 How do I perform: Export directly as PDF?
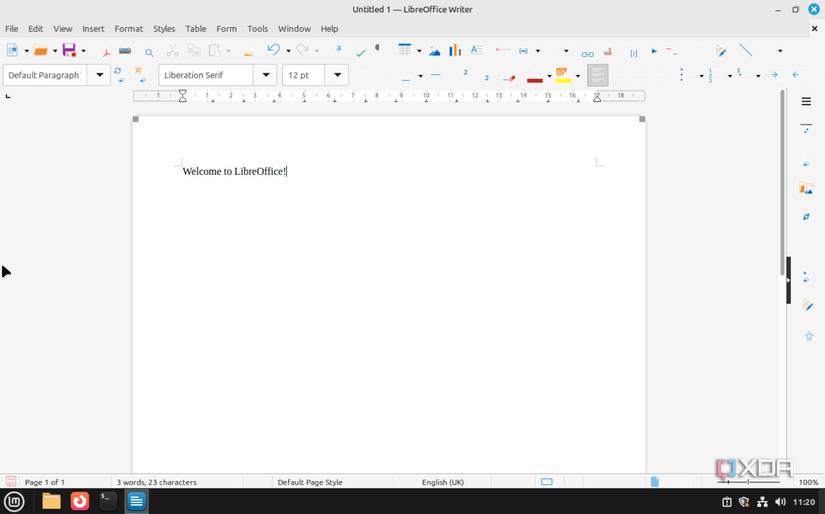pyautogui.click(x=107, y=52)
